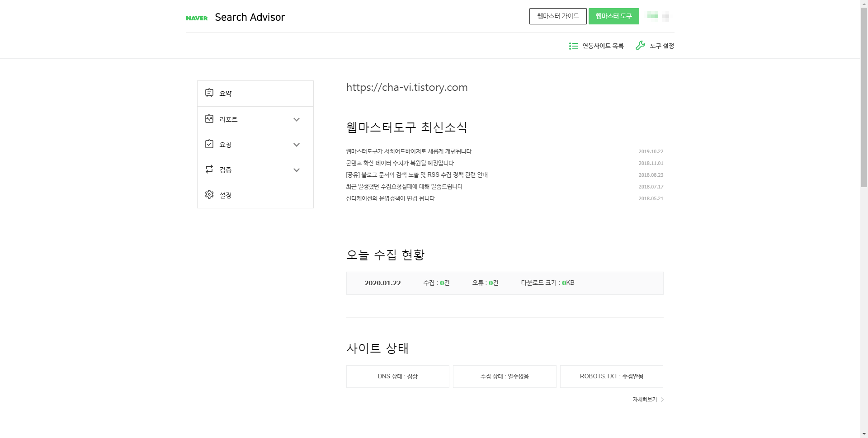Click the 수집 상태 : 알수없음 box
This screenshot has height=438, width=868.
[x=505, y=377]
